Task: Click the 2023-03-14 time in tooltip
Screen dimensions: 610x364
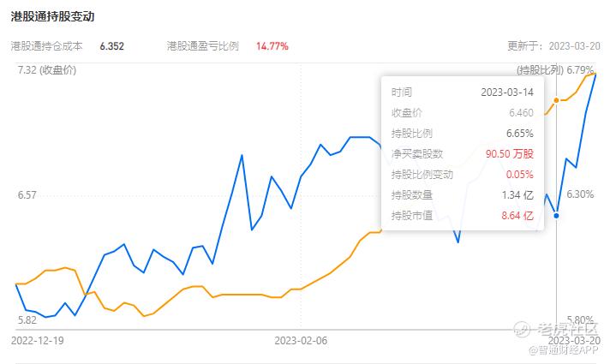Action: pos(507,92)
